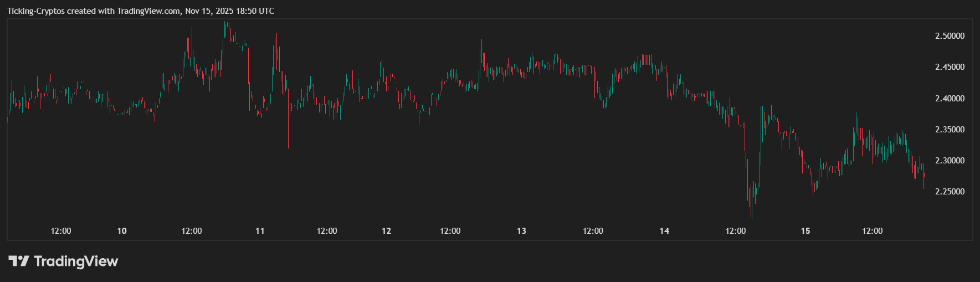The height and width of the screenshot is (282, 980).
Task: Open the TradingView wordmark text link
Action: [76, 261]
